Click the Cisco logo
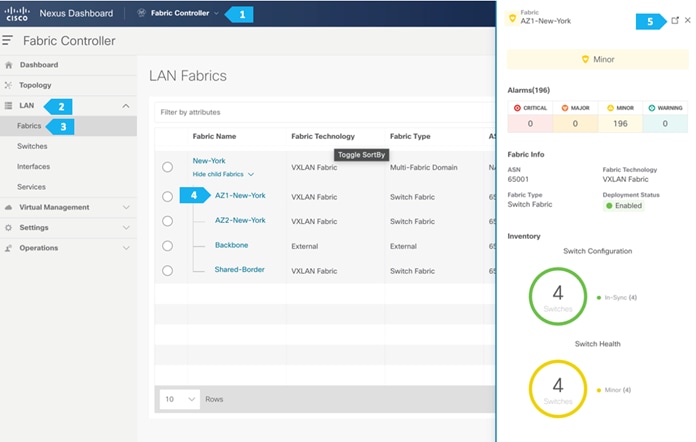This screenshot has width=696, height=442. click(17, 13)
